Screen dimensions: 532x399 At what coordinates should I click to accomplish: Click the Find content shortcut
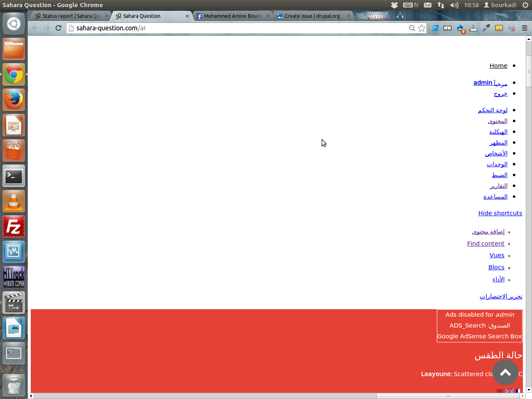(x=485, y=244)
